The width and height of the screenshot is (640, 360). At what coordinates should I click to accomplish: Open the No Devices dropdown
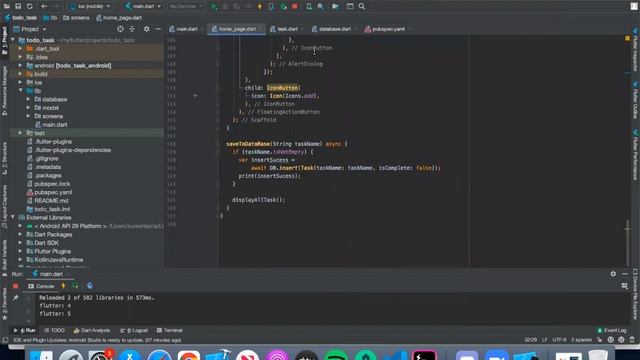[x=186, y=7]
